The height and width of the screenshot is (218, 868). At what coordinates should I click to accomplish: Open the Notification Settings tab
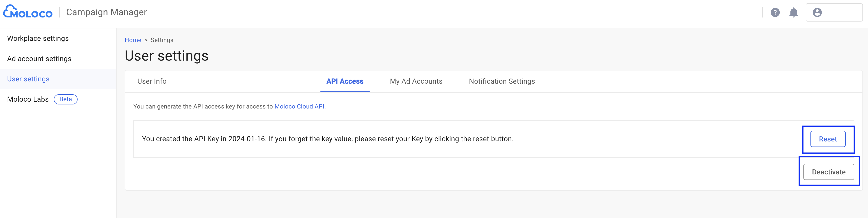(x=502, y=81)
